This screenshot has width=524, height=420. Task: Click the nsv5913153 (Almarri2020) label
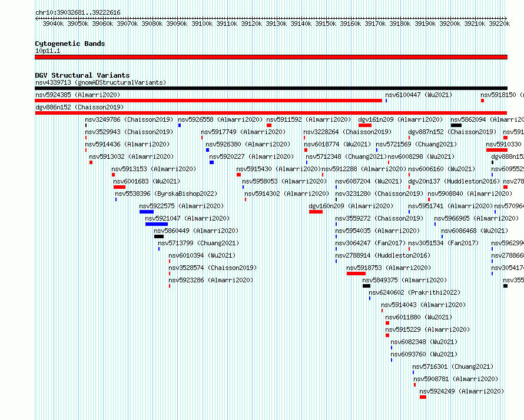[154, 169]
